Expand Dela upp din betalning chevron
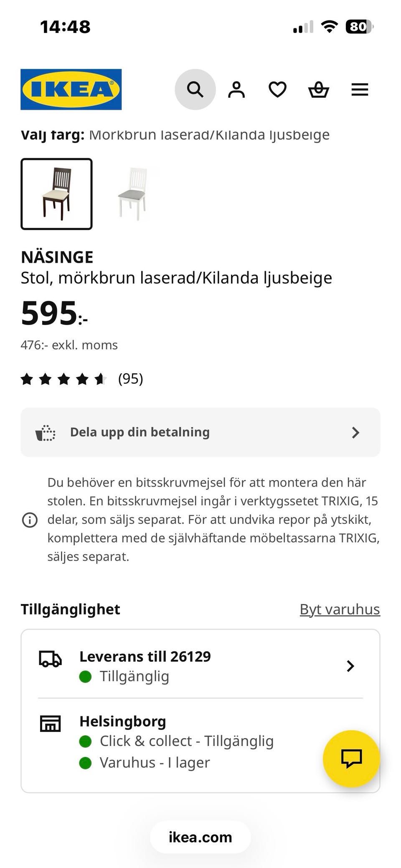The height and width of the screenshot is (868, 401). click(x=355, y=432)
